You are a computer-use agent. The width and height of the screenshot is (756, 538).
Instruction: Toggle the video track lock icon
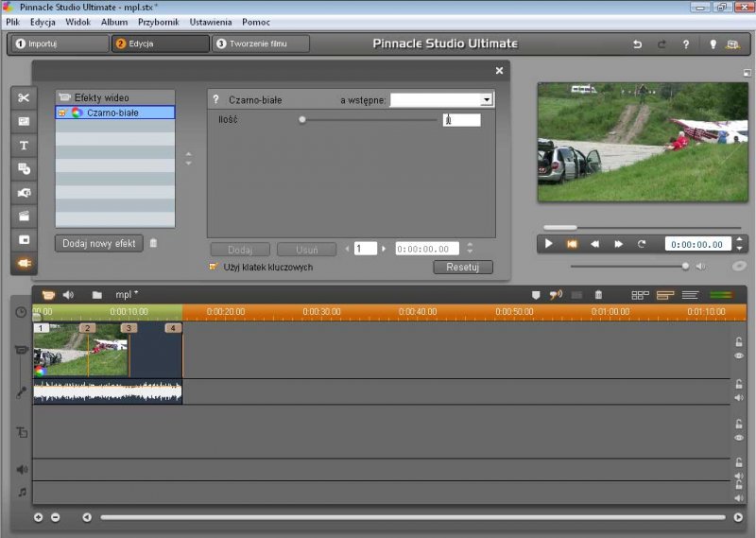tap(739, 341)
